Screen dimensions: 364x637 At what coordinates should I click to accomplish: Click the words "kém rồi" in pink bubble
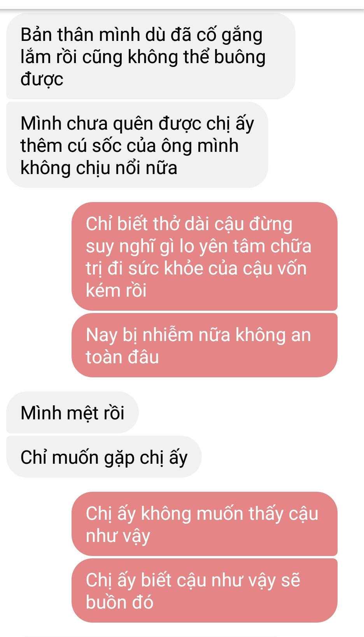[116, 290]
